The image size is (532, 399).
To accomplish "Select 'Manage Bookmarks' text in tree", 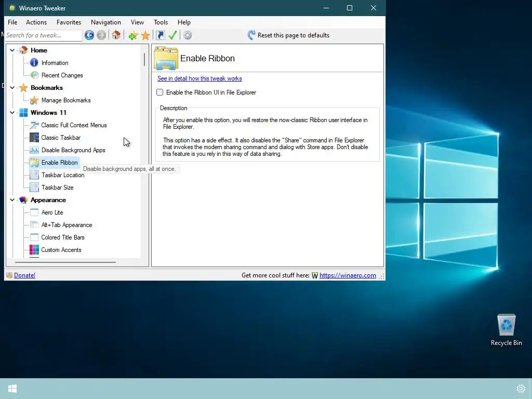I will pyautogui.click(x=66, y=100).
